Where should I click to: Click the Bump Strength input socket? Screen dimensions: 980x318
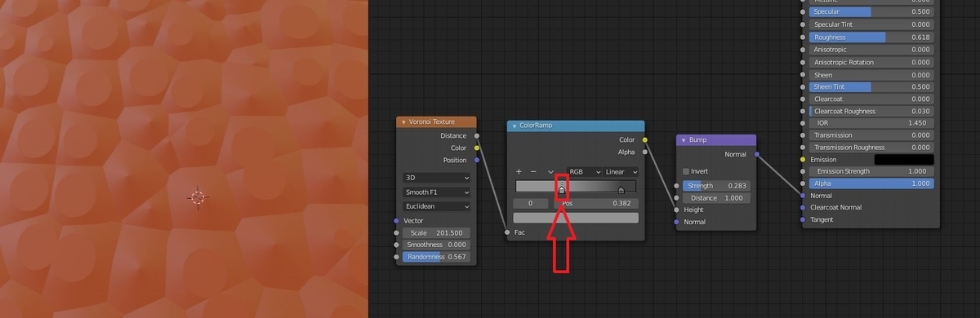coord(676,186)
